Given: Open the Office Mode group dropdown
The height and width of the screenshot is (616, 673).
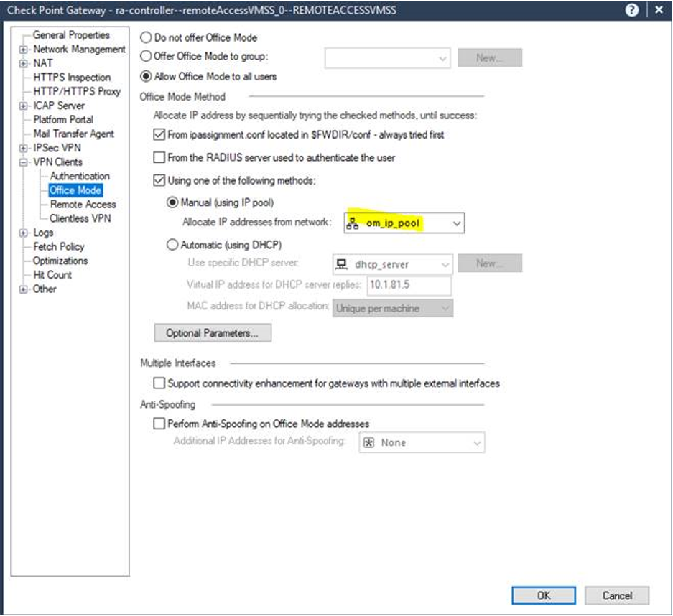Looking at the screenshot, I should [x=388, y=58].
